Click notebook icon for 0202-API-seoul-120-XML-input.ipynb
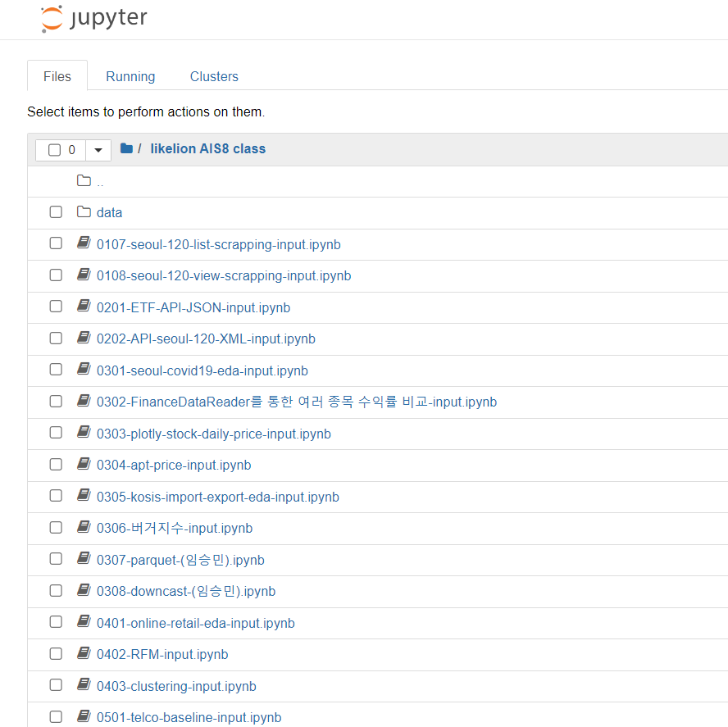 tap(84, 338)
